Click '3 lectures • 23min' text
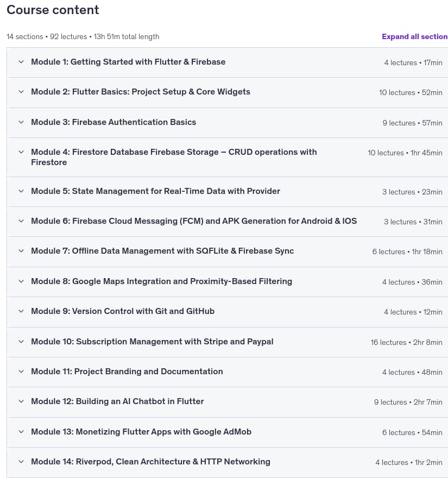The width and height of the screenshot is (448, 478). (x=412, y=192)
